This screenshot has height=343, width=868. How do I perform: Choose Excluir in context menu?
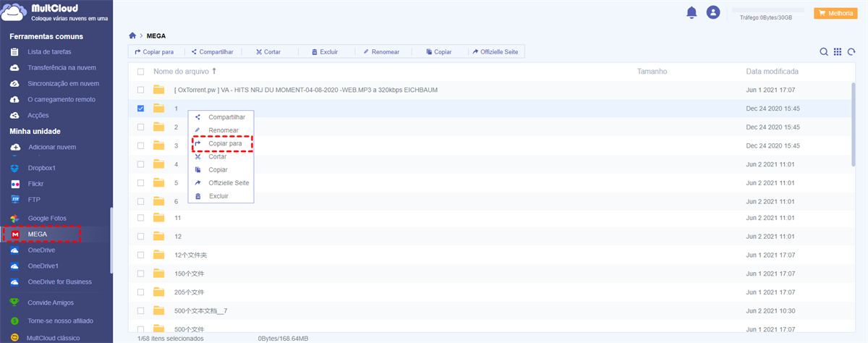(221, 196)
